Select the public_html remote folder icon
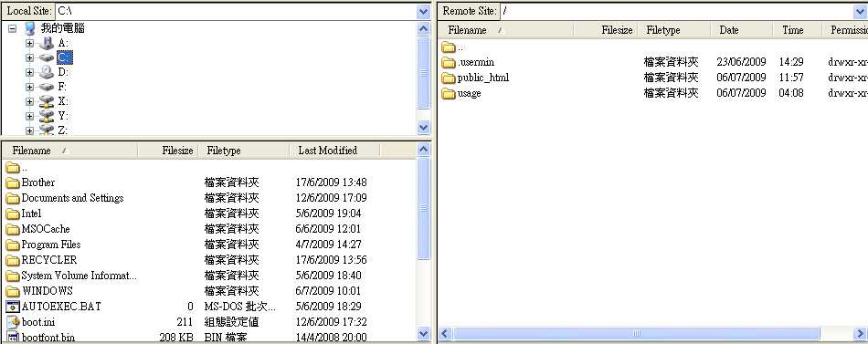 pyautogui.click(x=448, y=78)
